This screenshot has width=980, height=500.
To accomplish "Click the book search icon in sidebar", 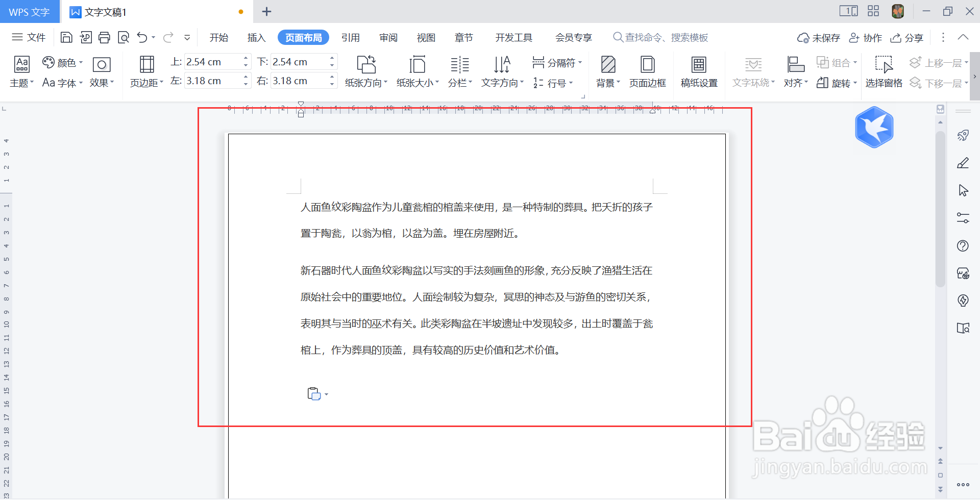I will tap(963, 328).
